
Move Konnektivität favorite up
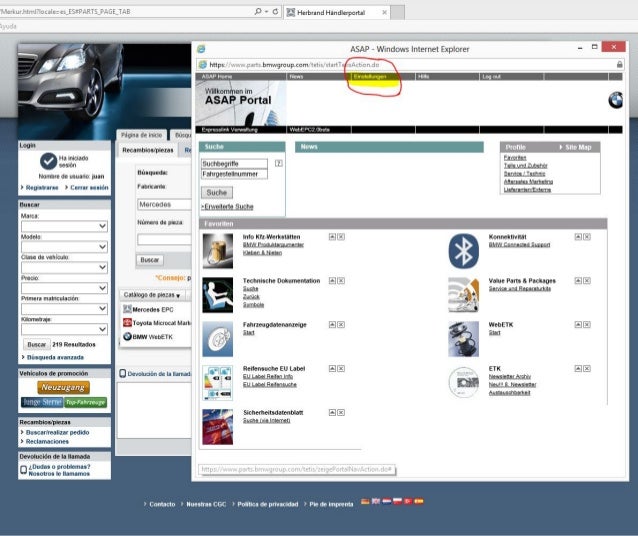[578, 237]
